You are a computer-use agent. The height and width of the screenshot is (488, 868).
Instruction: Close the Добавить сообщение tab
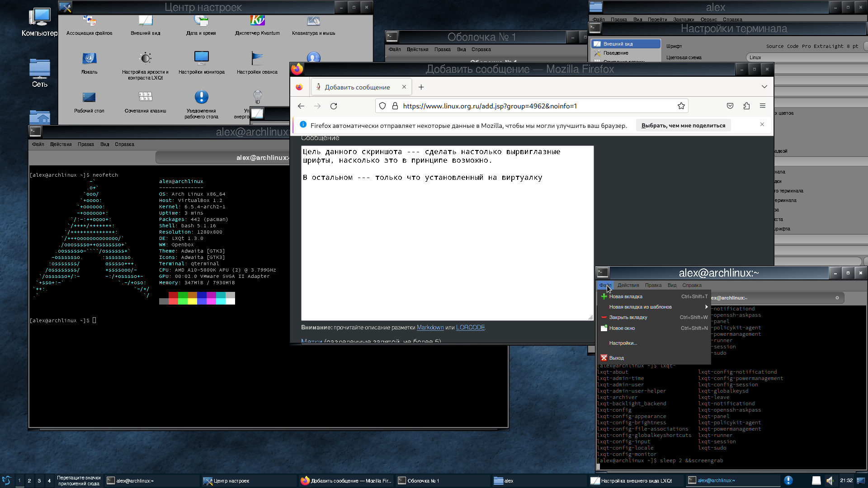click(x=404, y=87)
